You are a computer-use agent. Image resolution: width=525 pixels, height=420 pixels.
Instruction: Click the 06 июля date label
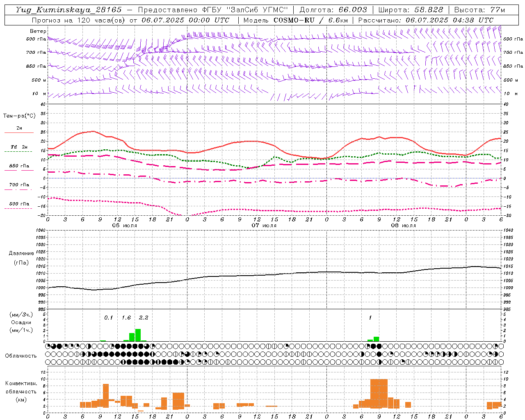coord(125,226)
